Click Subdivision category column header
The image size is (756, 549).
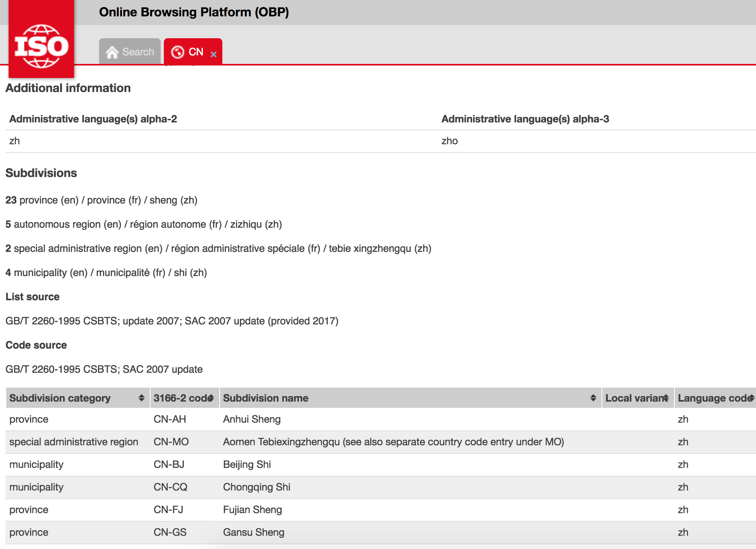pos(60,398)
